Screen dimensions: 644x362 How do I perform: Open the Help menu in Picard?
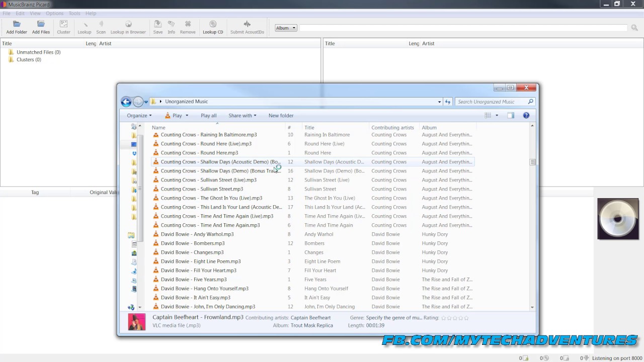coord(91,13)
